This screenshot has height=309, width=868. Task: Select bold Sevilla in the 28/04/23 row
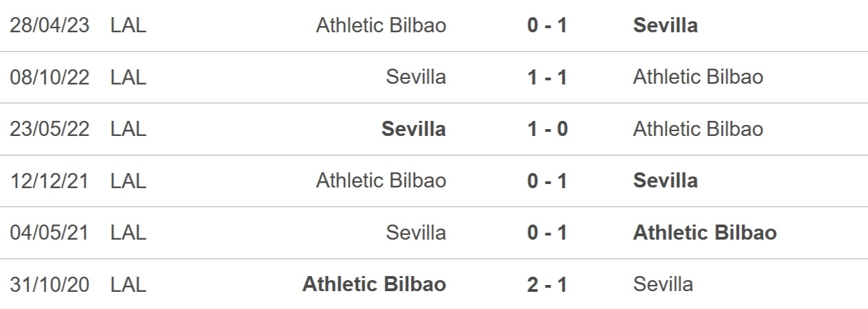click(x=666, y=25)
